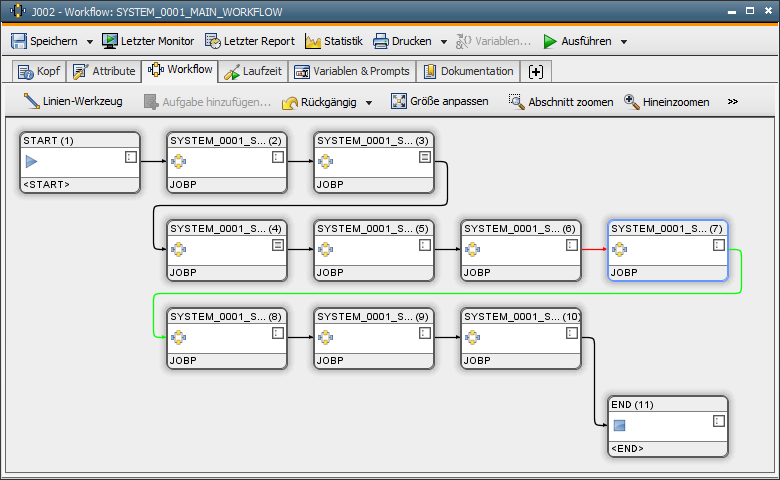Activate the Linien-Werkzeug tool
Viewport: 780px width, 480px height.
point(73,101)
